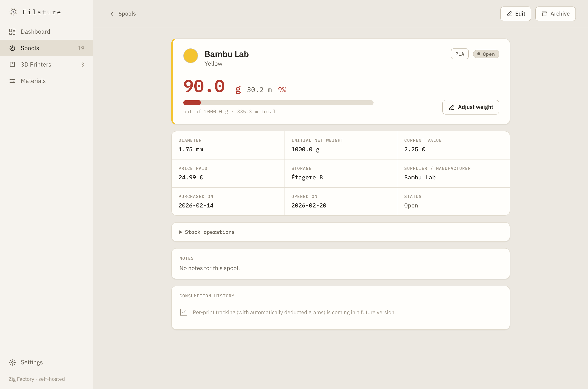This screenshot has width=588, height=389.
Task: Click the remaining weight progress bar
Action: click(x=278, y=103)
